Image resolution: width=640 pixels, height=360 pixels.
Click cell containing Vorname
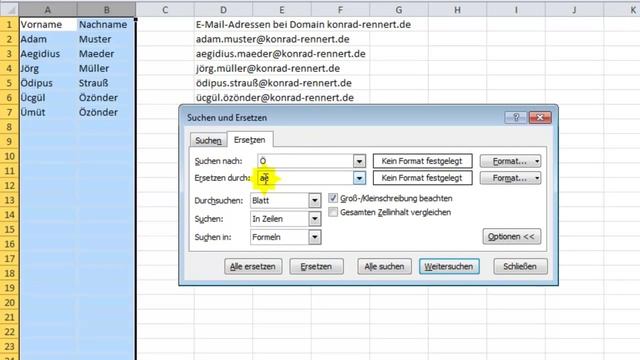[48, 24]
